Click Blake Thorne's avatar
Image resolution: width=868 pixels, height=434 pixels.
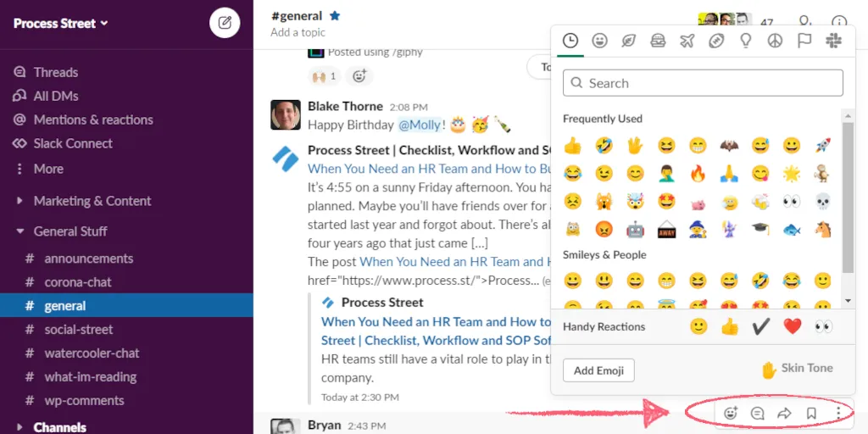(286, 115)
